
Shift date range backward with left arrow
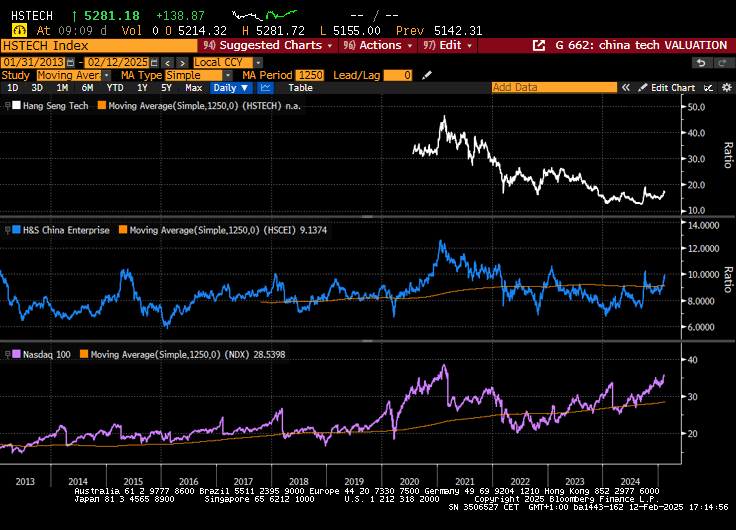pyautogui.click(x=168, y=62)
